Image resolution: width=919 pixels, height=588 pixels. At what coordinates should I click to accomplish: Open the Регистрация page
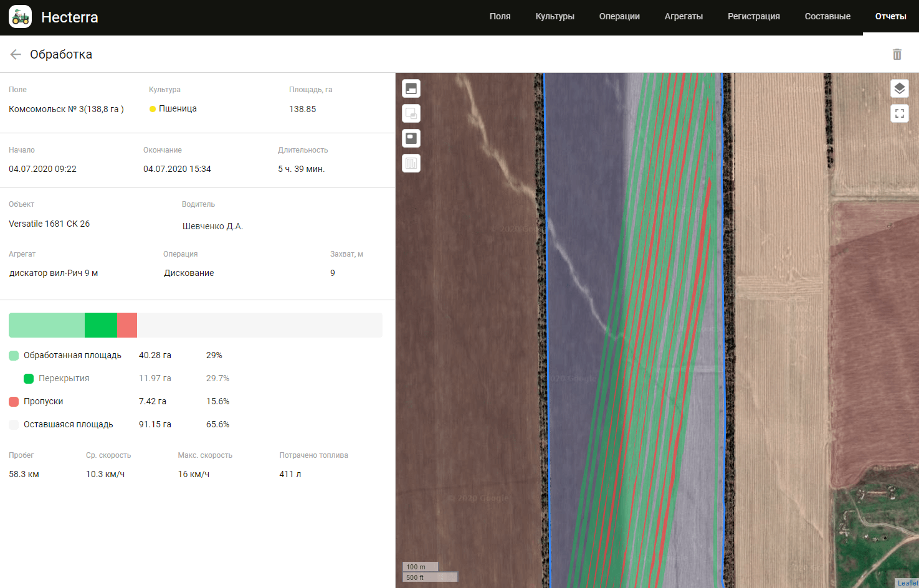click(753, 17)
